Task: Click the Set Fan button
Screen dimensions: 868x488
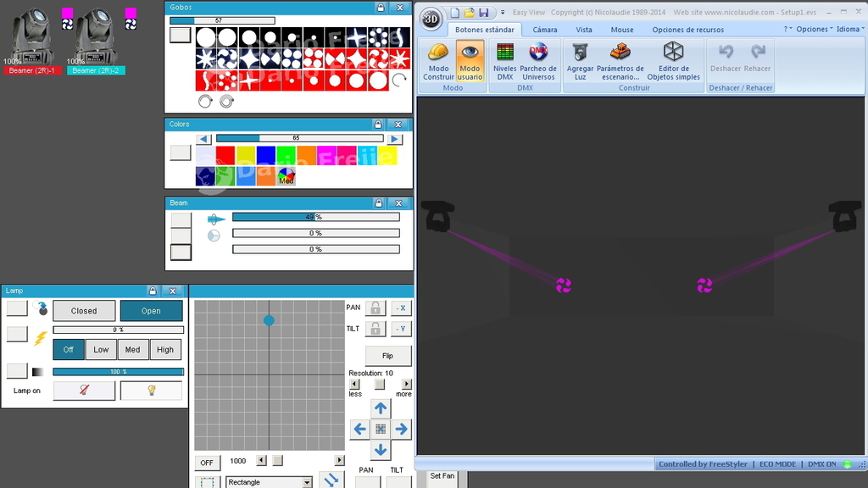Action: point(442,476)
